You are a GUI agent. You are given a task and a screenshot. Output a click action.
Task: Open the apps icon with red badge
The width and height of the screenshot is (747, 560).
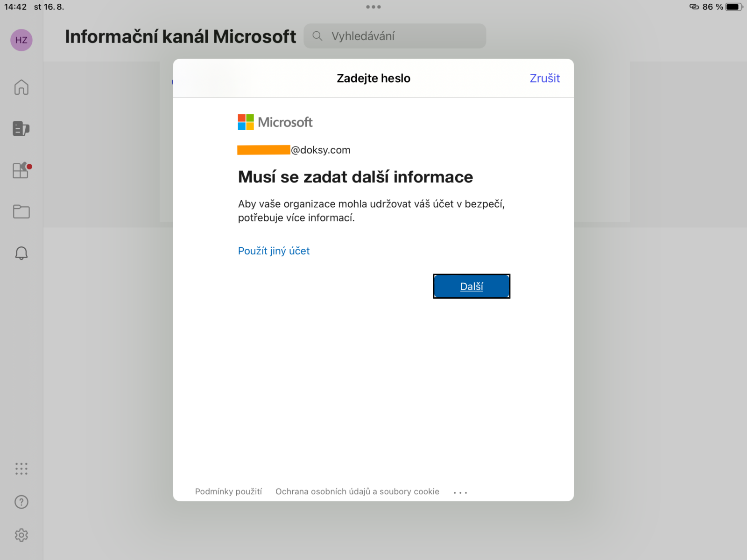[21, 170]
